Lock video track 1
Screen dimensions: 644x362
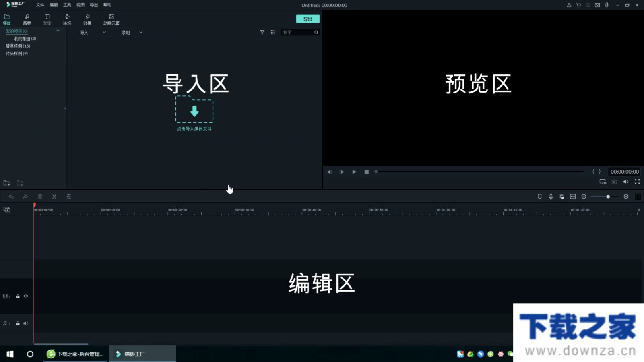[18, 296]
